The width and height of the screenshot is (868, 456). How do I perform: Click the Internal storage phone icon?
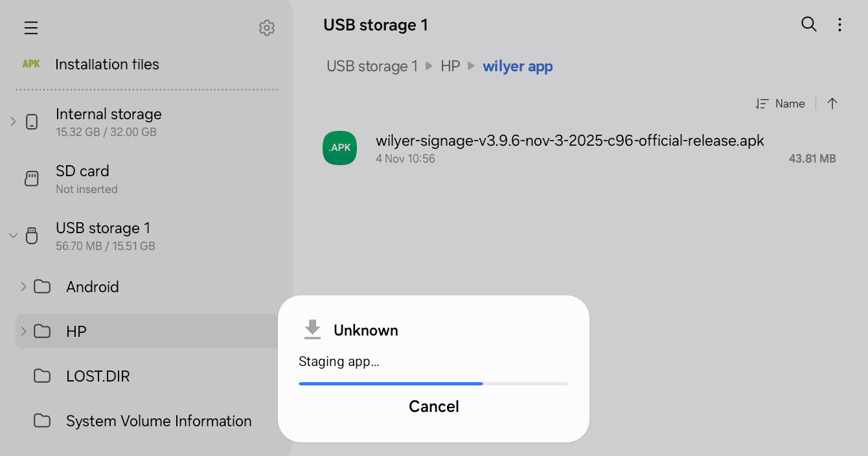point(32,122)
